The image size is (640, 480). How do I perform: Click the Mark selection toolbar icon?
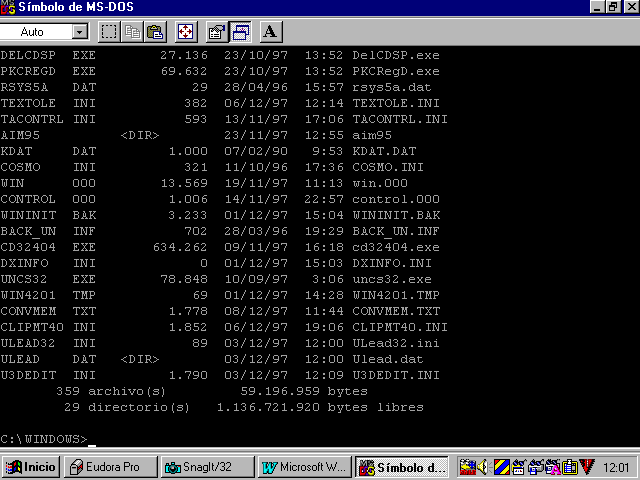(x=109, y=32)
